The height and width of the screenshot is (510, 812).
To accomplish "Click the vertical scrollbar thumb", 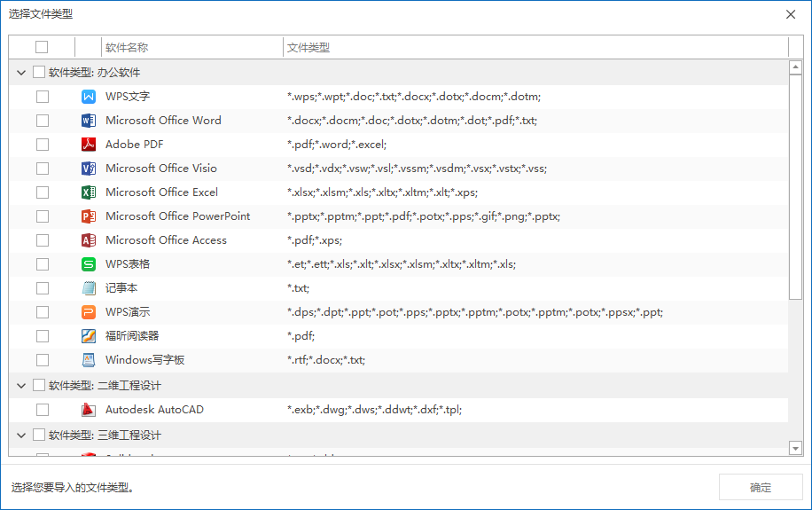I will [x=795, y=186].
